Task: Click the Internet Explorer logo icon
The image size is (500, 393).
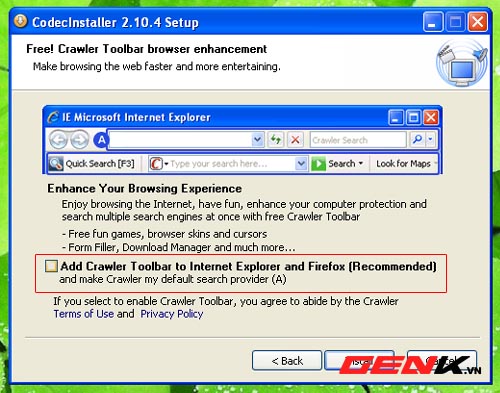Action: pos(53,117)
